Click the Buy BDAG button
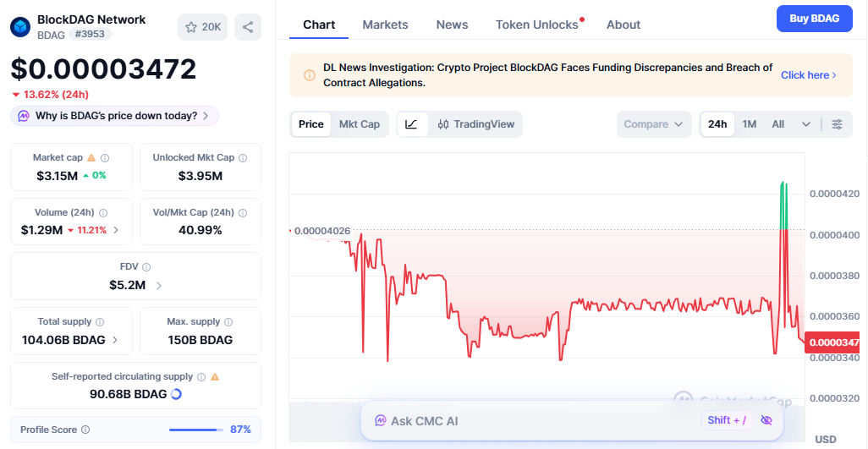This screenshot has height=449, width=868. coord(815,19)
